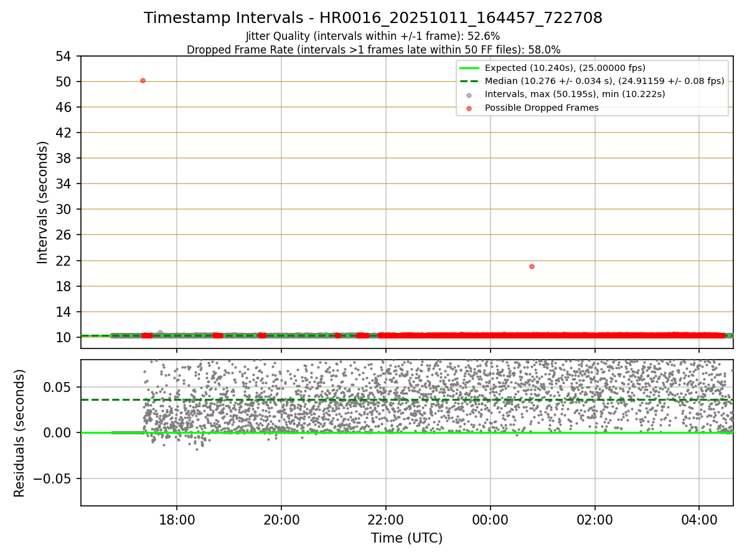Screen dimensions: 747x560
Task: Select the 'Jitter Quality' subtitle line showing 52.6%
Action: point(373,36)
